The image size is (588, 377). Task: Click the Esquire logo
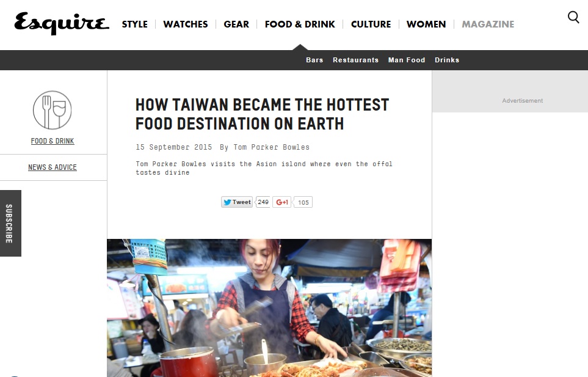coord(62,24)
